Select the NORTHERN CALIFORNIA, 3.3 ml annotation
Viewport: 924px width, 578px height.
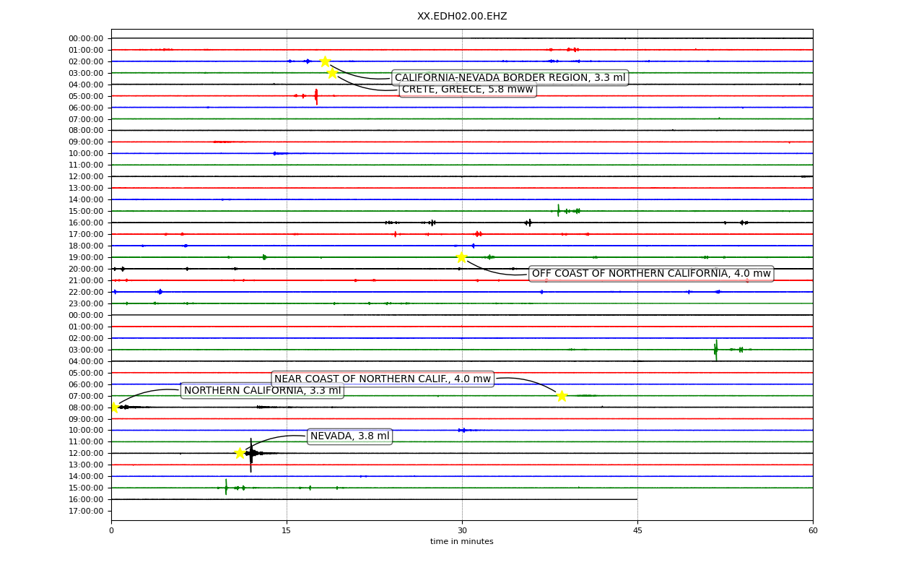click(262, 391)
